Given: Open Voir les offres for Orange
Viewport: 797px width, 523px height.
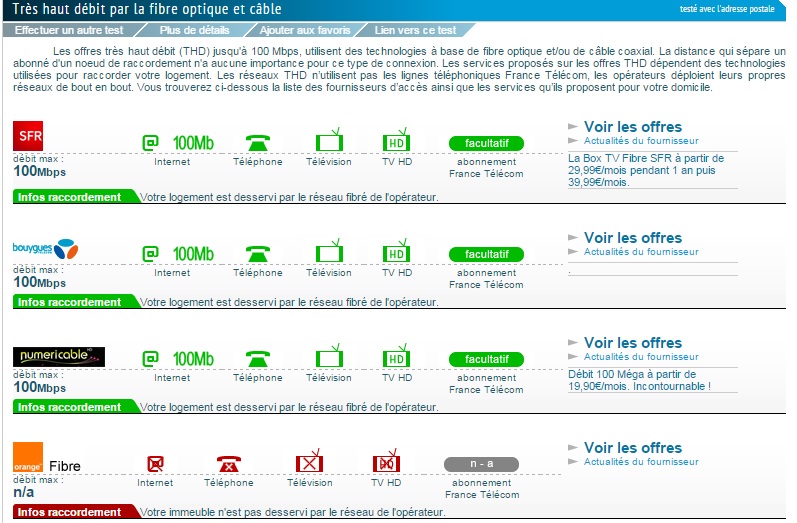Looking at the screenshot, I should (633, 448).
